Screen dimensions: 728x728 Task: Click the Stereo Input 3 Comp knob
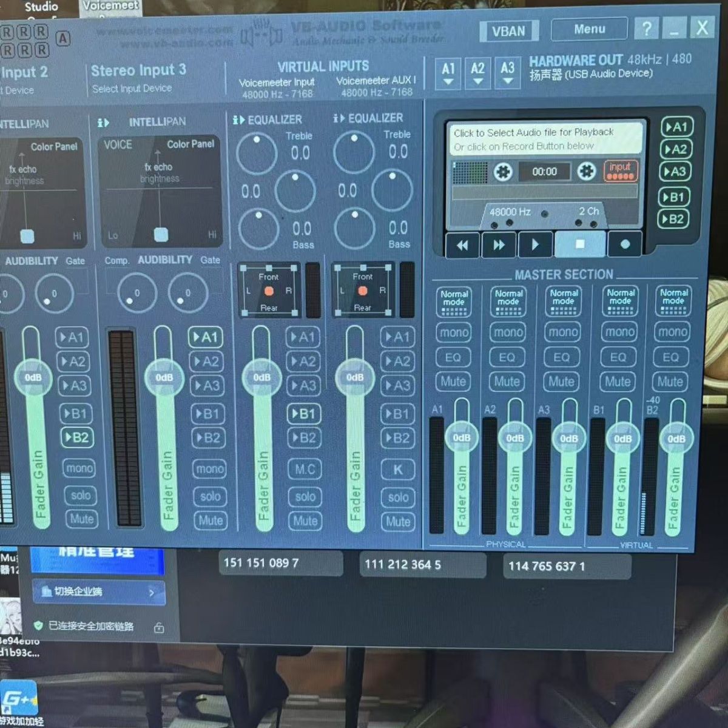[x=136, y=292]
